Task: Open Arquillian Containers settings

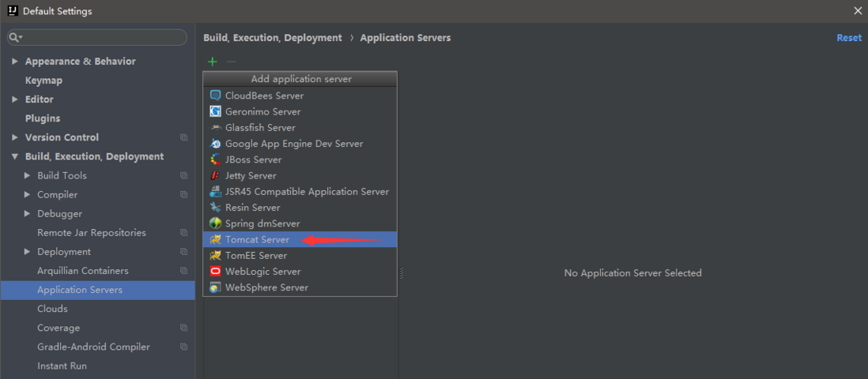Action: pos(82,271)
